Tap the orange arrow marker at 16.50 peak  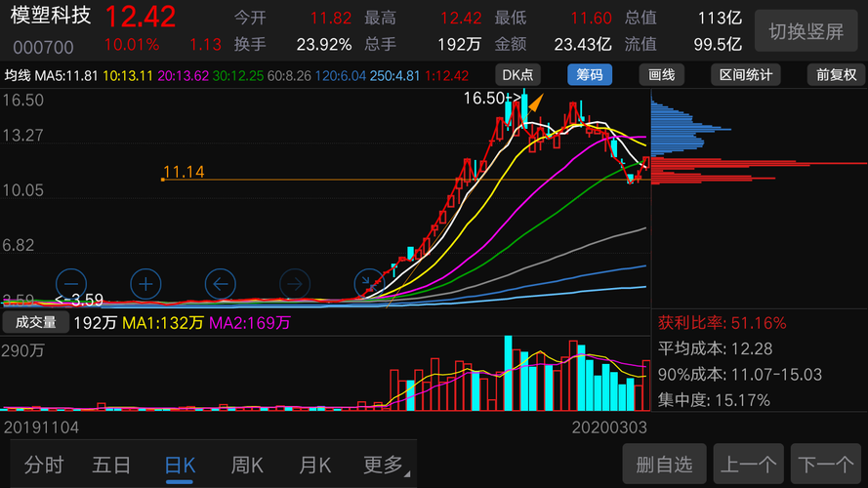535,102
